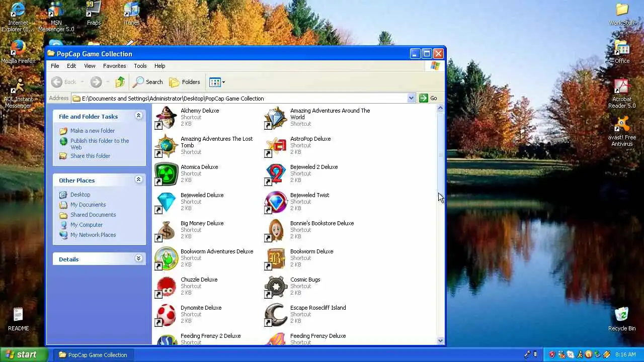Collapse the File and Folder Tasks panel
The image size is (644, 362).
point(138,116)
